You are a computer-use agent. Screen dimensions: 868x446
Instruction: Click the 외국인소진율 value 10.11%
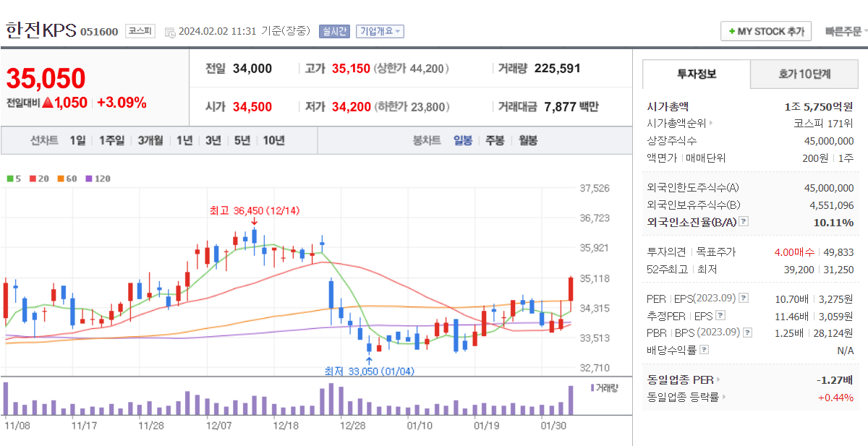(833, 222)
